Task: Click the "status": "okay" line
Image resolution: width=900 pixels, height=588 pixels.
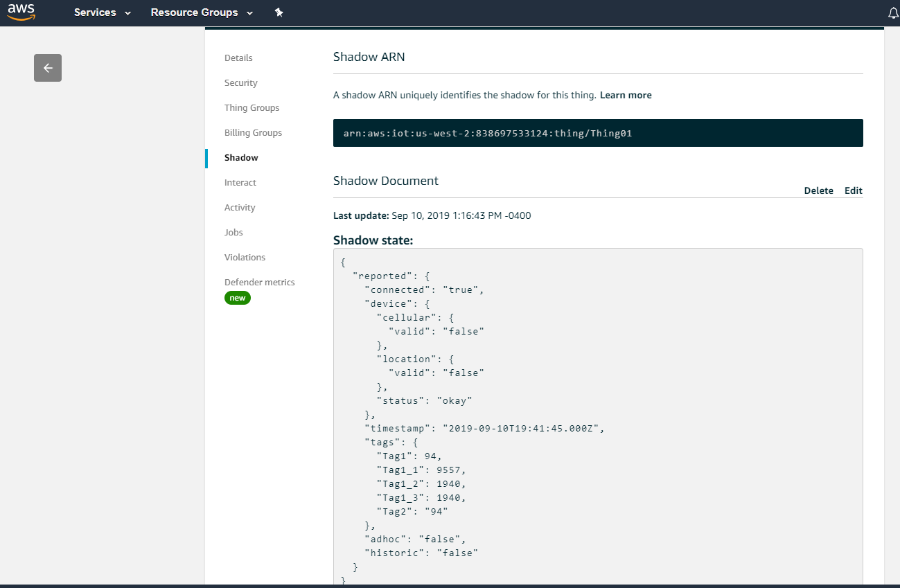Action: tap(424, 401)
